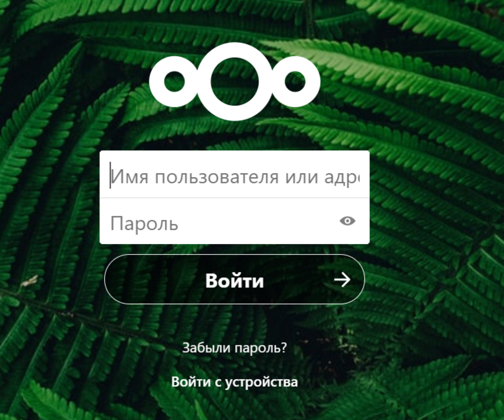Click the Nextcloud logo above the form

[235, 82]
